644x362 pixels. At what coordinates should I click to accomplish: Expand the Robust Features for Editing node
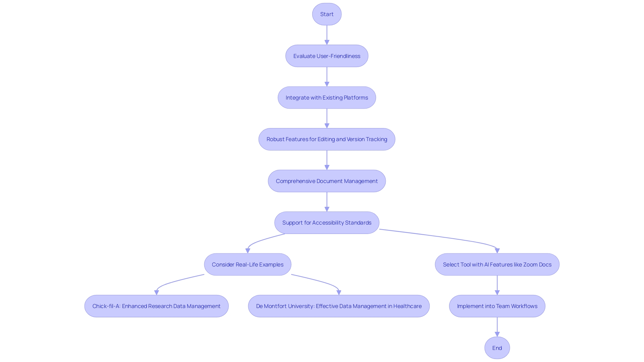pos(326,139)
